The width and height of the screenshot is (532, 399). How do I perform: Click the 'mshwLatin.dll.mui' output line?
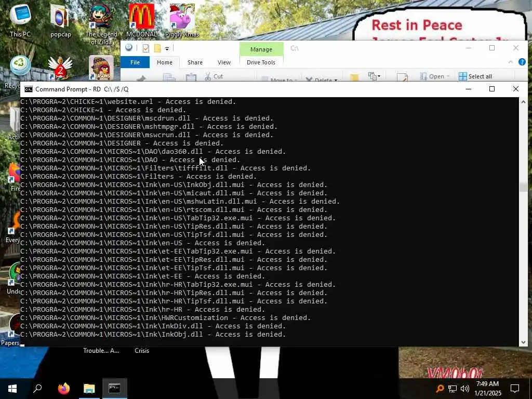(180, 201)
